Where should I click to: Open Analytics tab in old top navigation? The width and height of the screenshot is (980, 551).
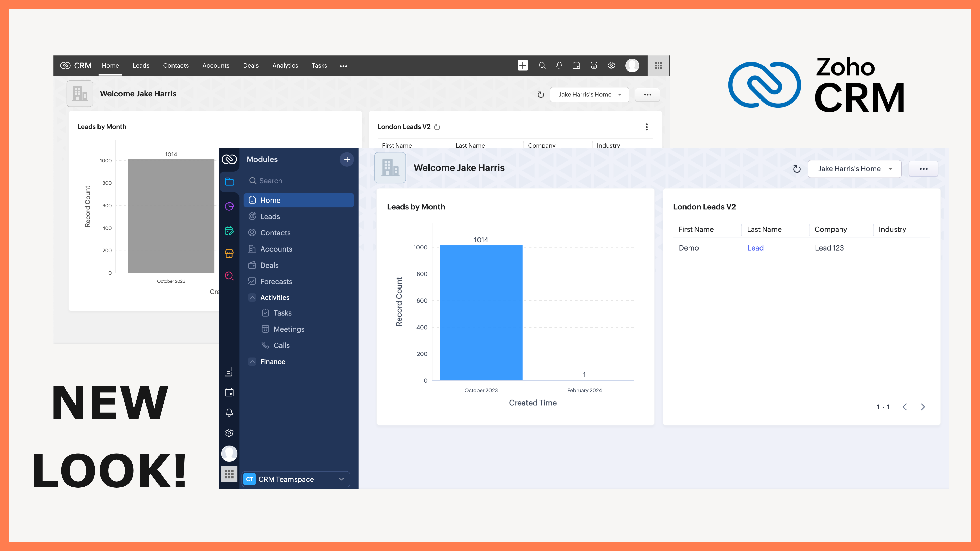[x=285, y=65]
